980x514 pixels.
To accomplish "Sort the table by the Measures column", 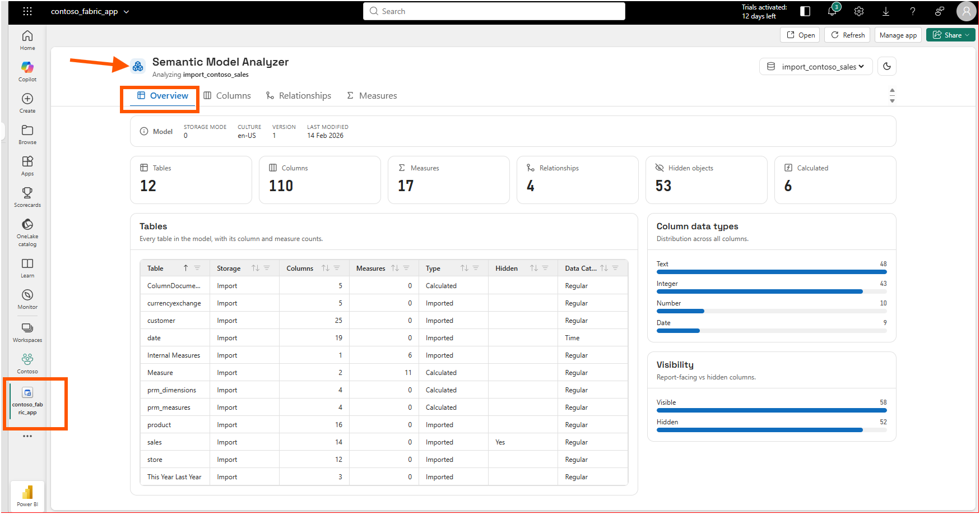I will tap(395, 268).
